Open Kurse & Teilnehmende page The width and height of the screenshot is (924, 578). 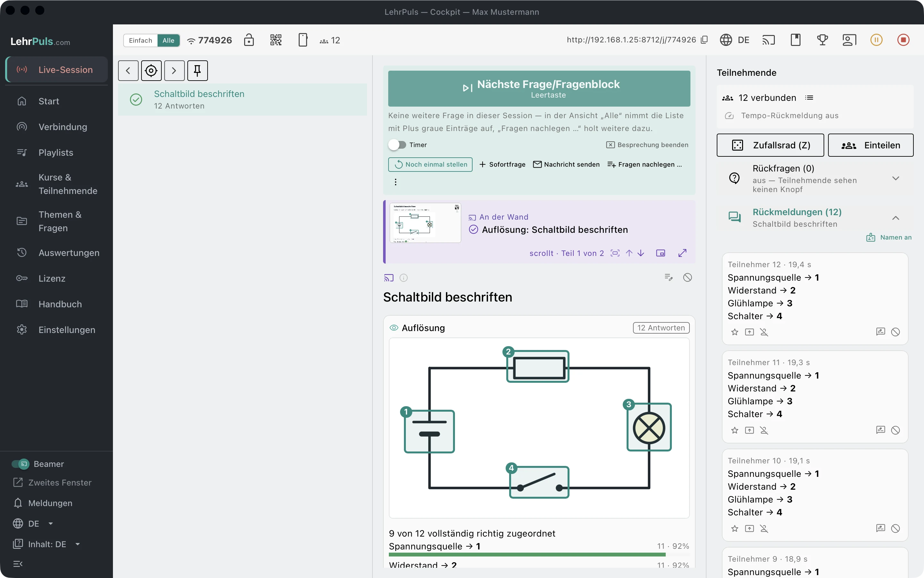56,184
